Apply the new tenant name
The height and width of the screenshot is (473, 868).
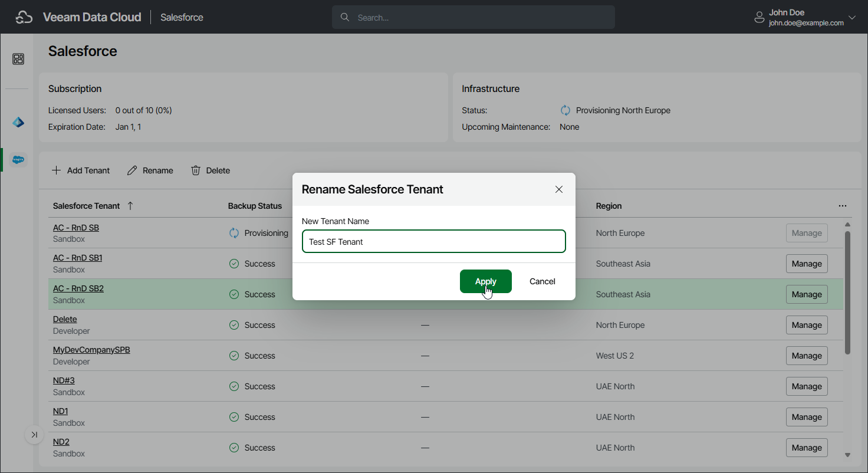click(486, 281)
